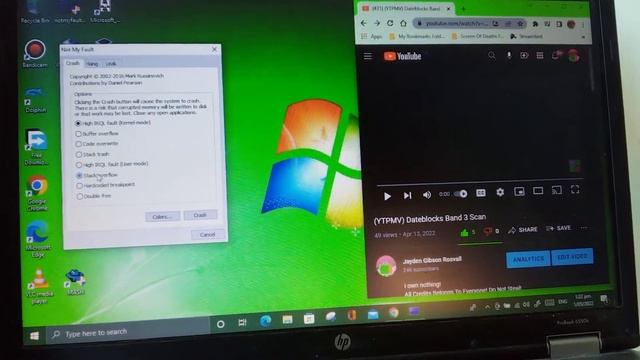
Task: Switch to Crash tab
Action: 73,63
